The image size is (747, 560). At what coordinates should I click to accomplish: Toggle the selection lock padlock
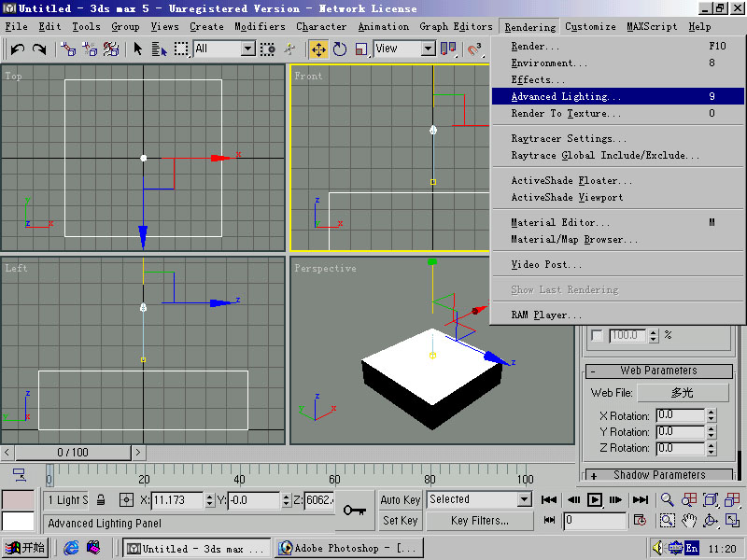(101, 500)
